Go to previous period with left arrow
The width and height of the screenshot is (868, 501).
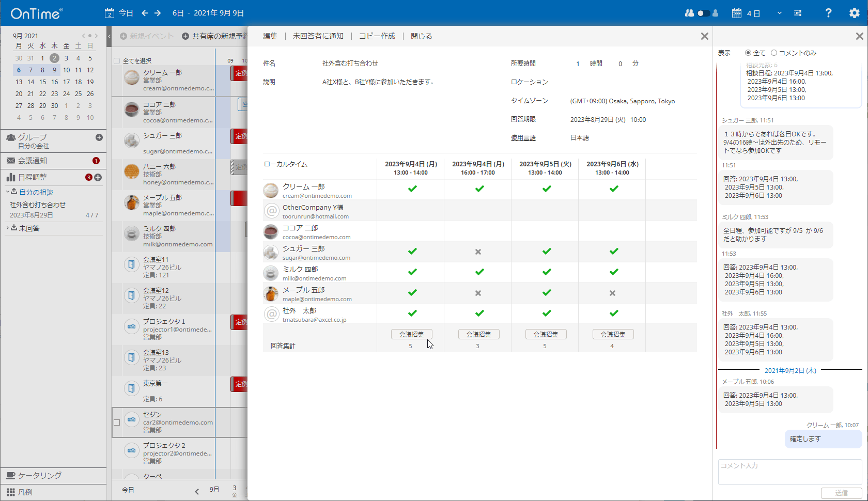145,13
